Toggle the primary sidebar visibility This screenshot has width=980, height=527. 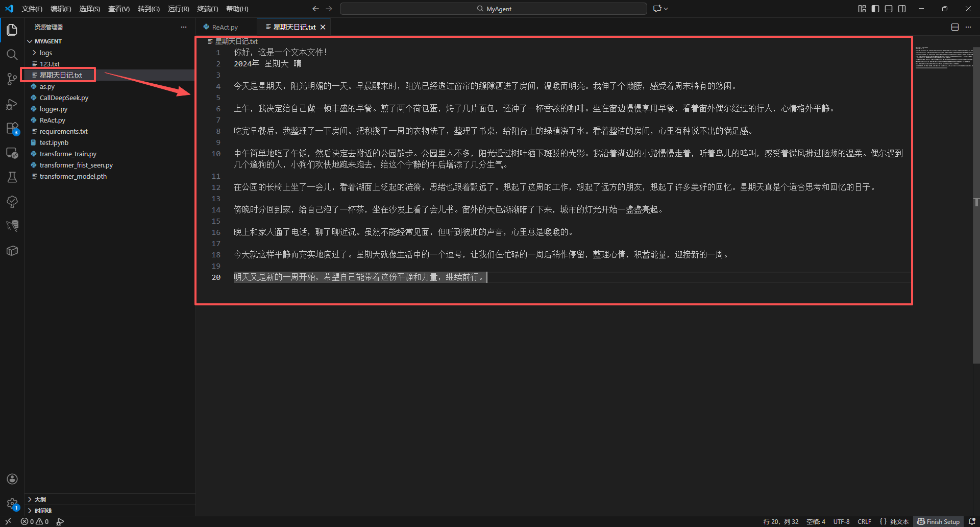point(875,9)
